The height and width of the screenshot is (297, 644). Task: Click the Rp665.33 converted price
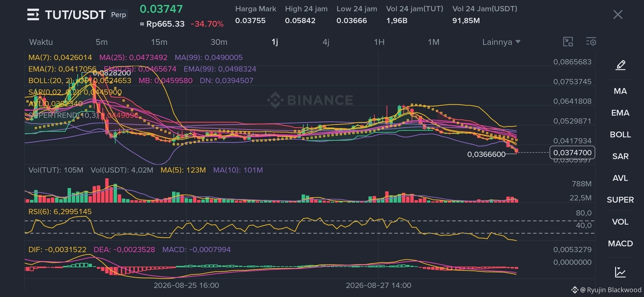coord(162,24)
